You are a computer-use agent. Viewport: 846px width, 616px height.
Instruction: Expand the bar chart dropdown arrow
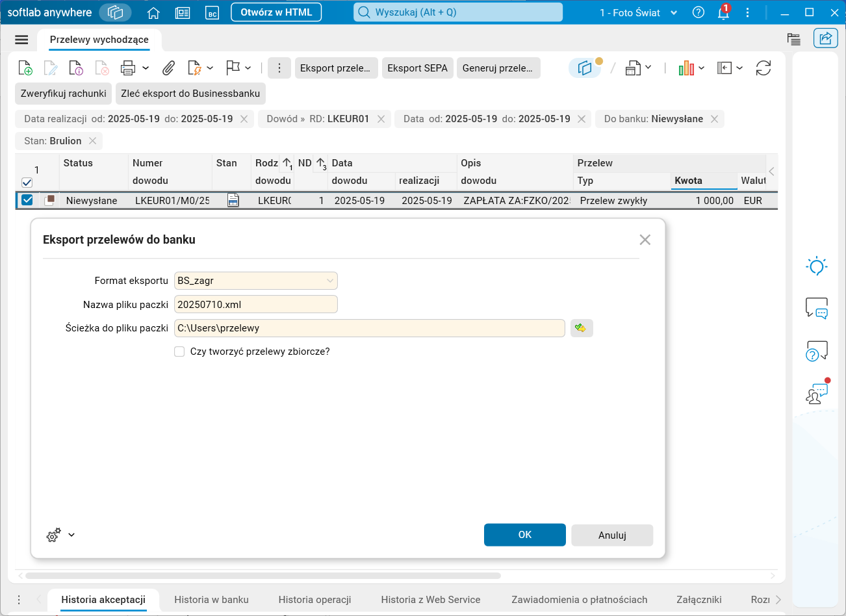[x=702, y=68]
